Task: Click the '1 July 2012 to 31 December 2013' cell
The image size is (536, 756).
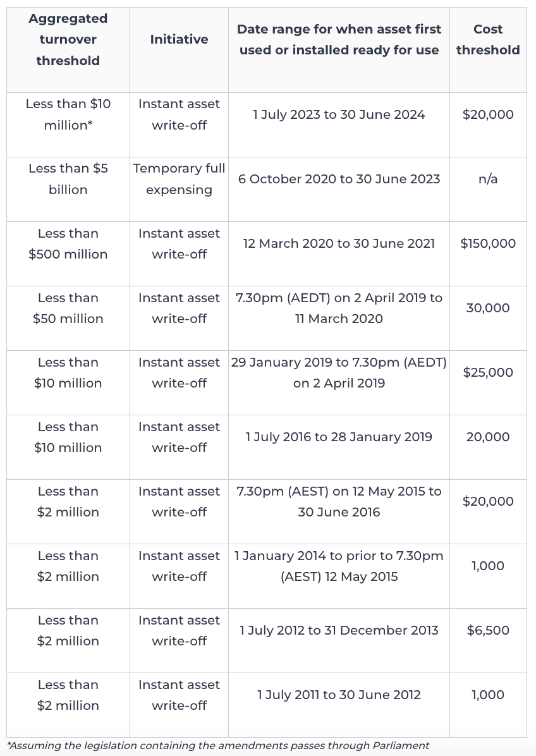Action: point(339,630)
